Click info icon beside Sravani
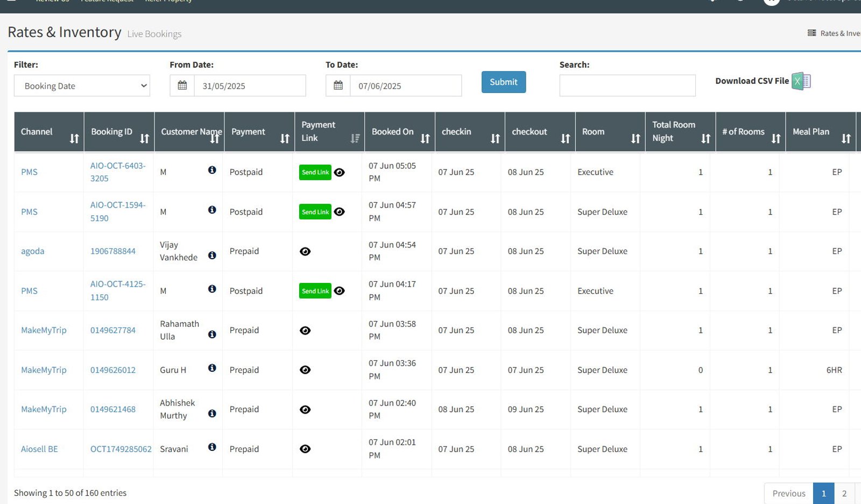The height and width of the screenshot is (504, 861). [212, 447]
